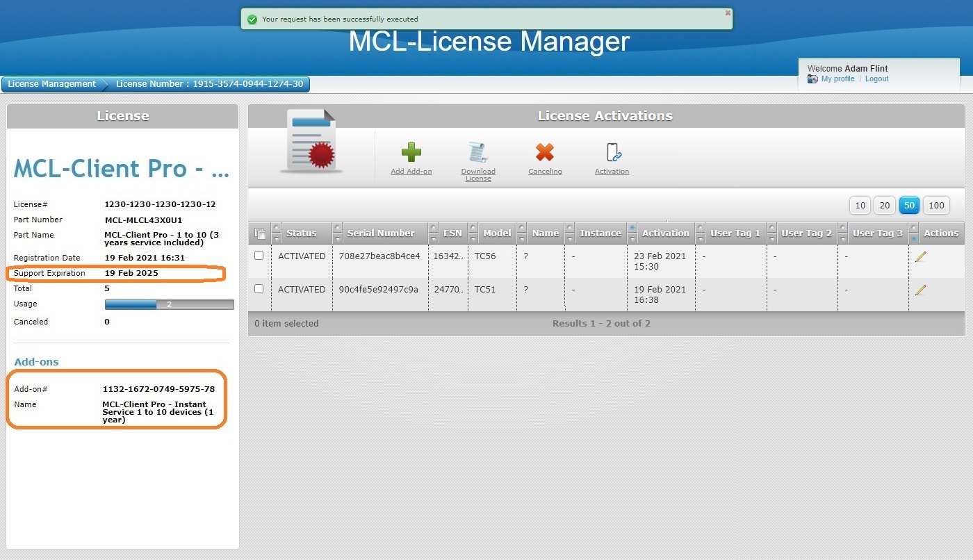Click the TC56 model cell

[x=485, y=256]
